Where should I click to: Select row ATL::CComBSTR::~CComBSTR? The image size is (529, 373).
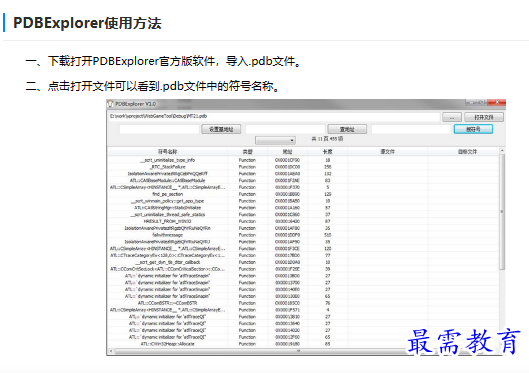pos(303,303)
